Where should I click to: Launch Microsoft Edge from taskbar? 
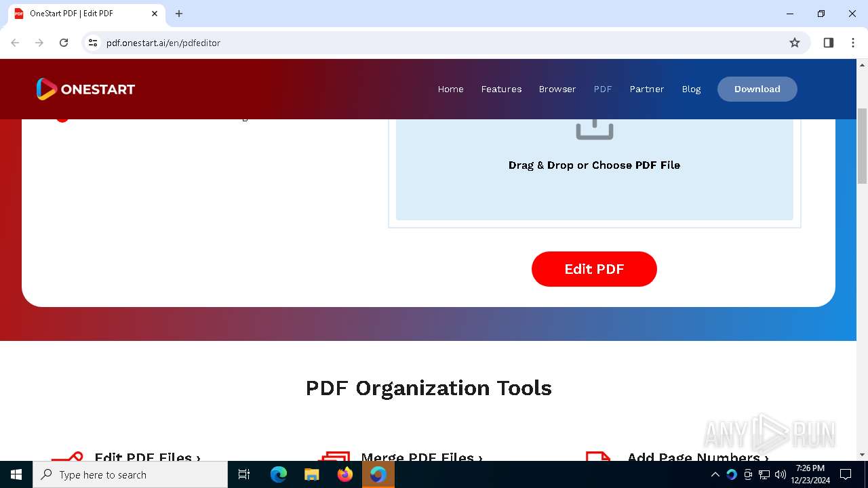pyautogui.click(x=279, y=474)
